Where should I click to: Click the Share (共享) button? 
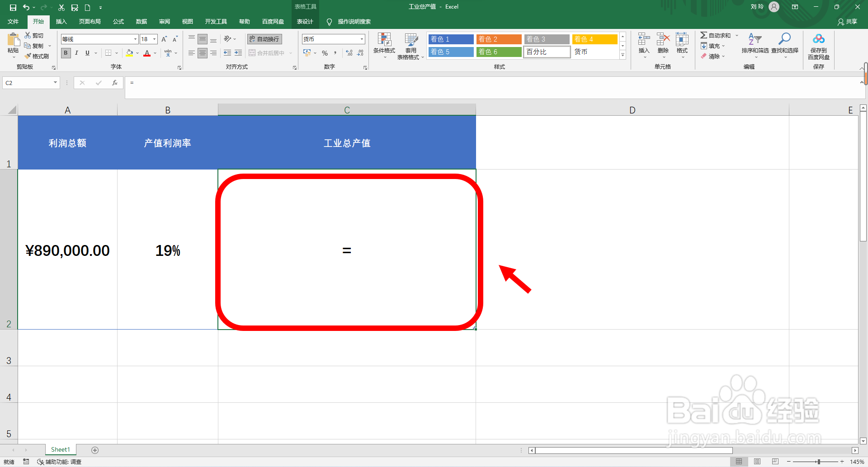[847, 21]
